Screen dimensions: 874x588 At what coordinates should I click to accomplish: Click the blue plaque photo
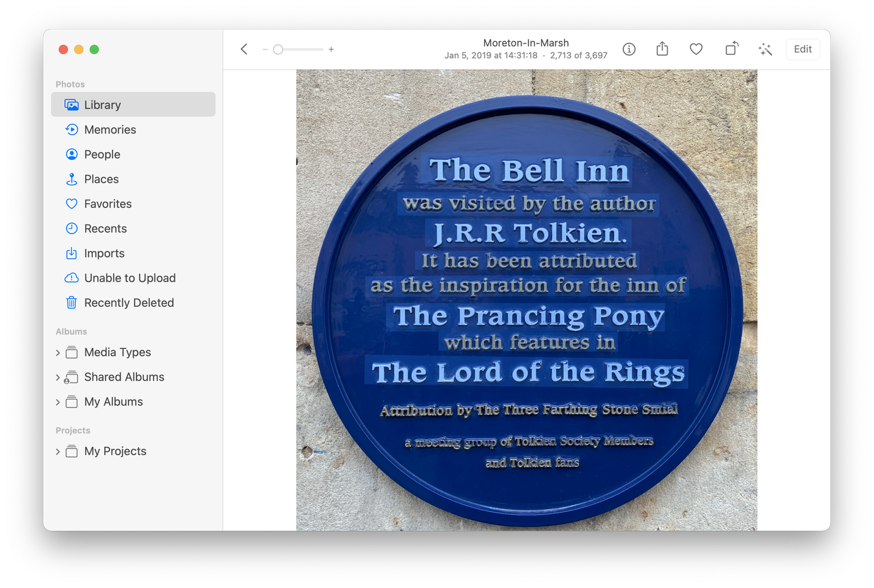click(527, 300)
